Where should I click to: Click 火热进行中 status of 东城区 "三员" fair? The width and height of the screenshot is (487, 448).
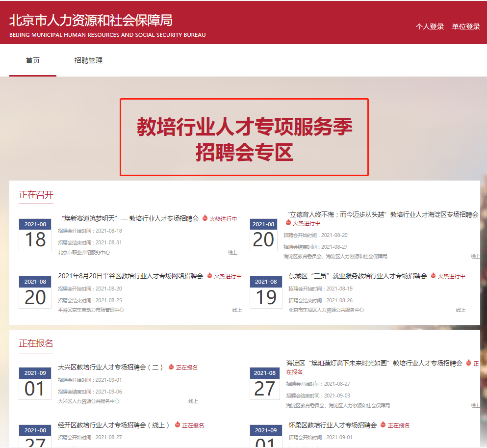tap(452, 276)
